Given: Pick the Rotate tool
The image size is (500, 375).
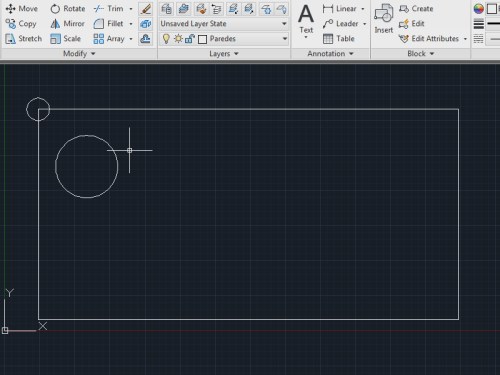Looking at the screenshot, I should 68,9.
